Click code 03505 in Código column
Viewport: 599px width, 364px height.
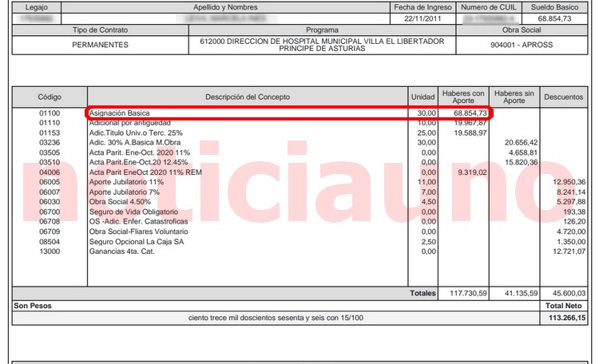50,152
